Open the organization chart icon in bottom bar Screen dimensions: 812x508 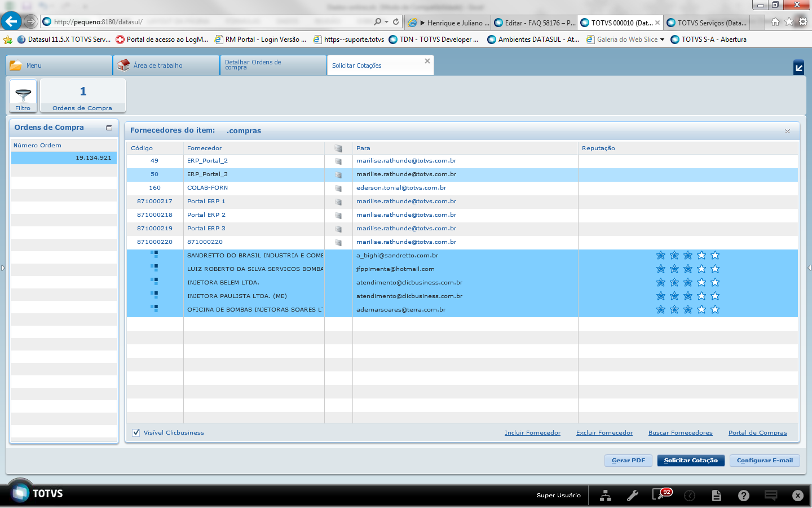coord(606,496)
